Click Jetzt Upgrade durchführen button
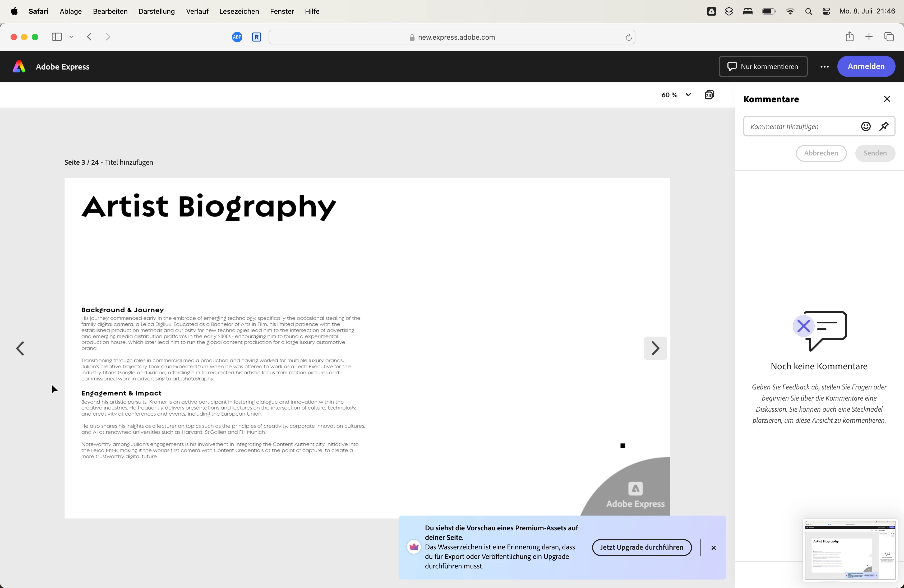The width and height of the screenshot is (904, 588). tap(641, 547)
